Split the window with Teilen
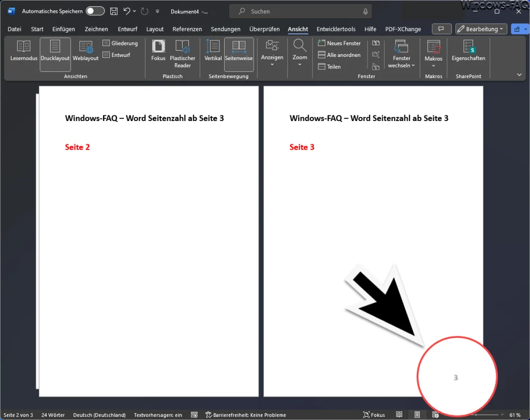 coord(330,67)
